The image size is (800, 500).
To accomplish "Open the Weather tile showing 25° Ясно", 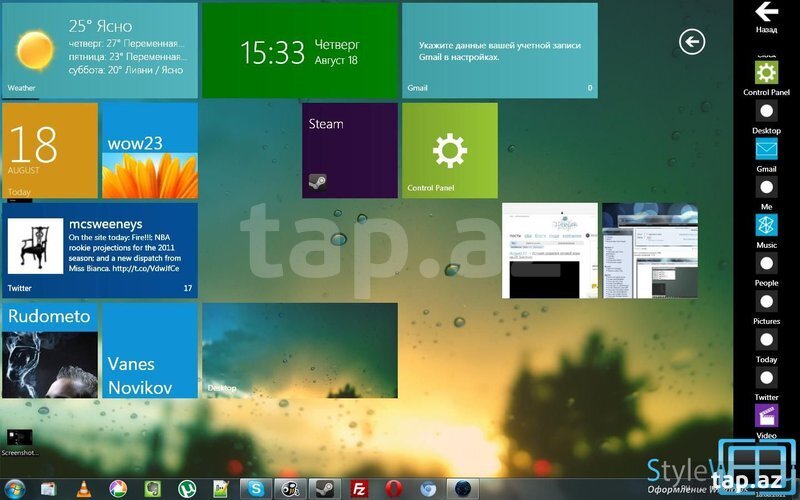I will pos(99,50).
